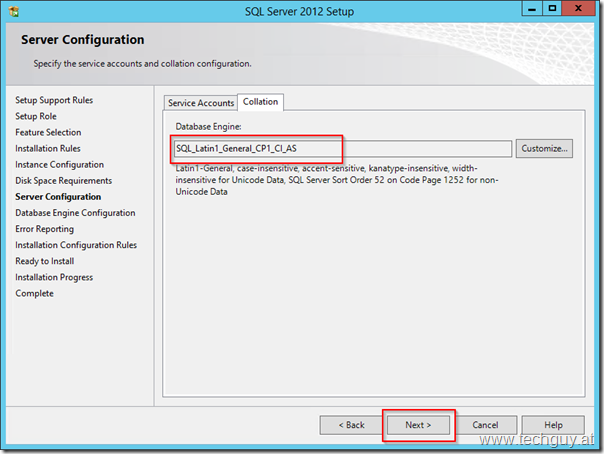Screen dimensions: 604x454
Task: Select Setup Support Rules step
Action: 54,100
